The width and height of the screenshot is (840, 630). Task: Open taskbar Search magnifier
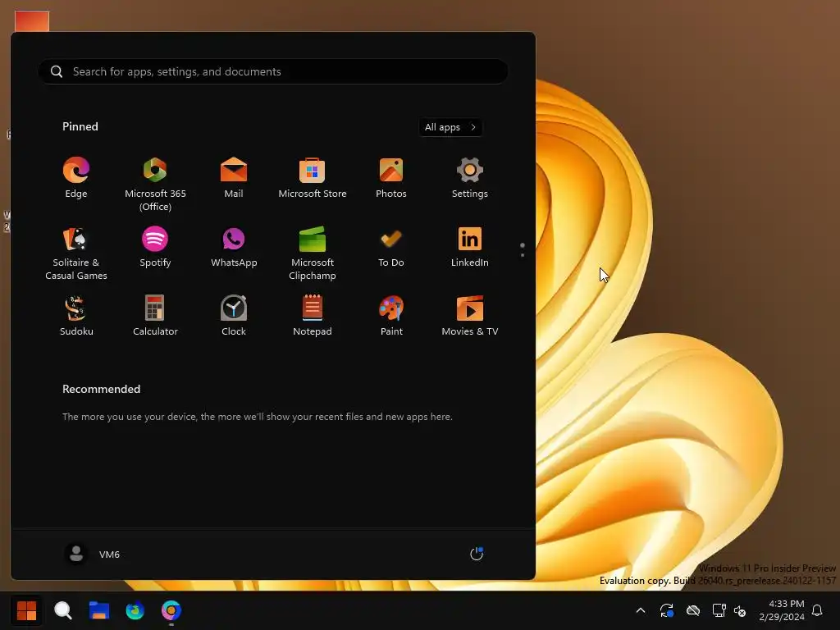click(x=62, y=610)
